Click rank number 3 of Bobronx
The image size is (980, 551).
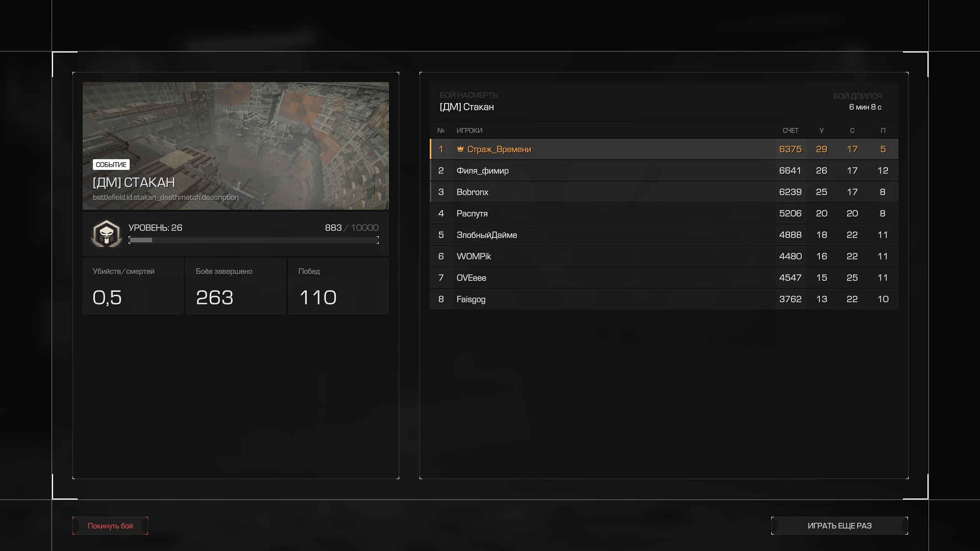pos(441,192)
